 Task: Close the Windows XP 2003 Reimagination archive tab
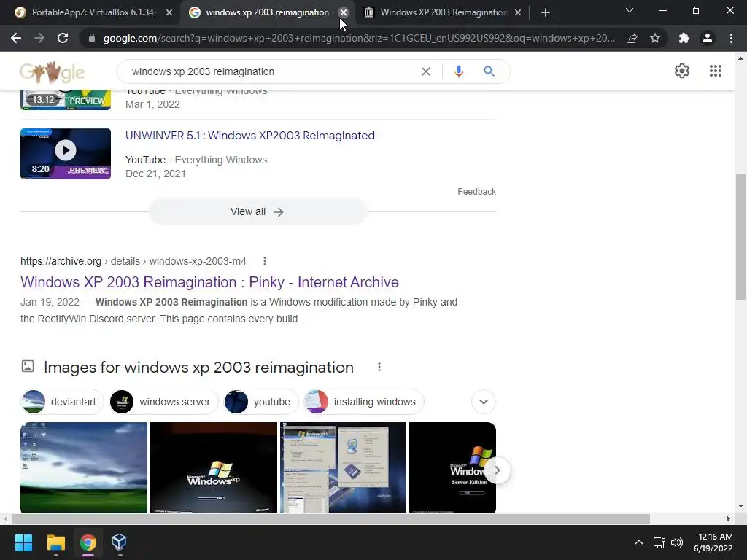point(518,12)
